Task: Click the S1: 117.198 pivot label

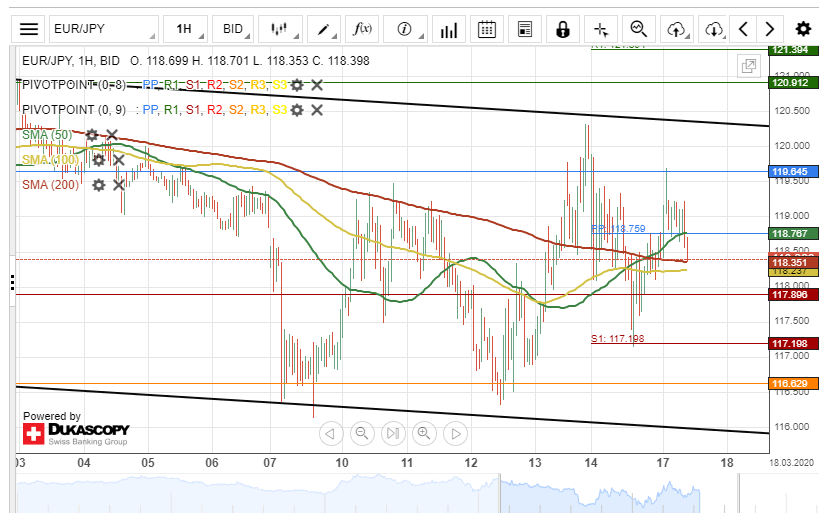Action: coord(618,339)
